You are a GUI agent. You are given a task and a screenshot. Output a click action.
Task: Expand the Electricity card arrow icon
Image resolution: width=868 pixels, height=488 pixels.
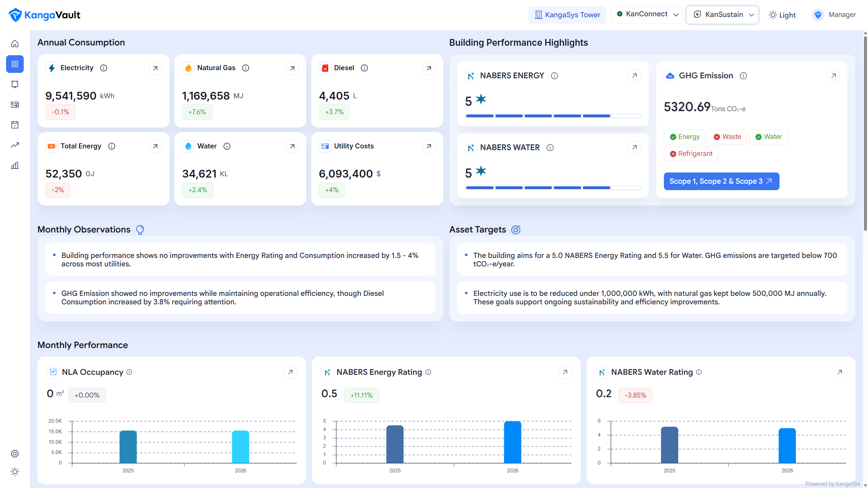[155, 68]
